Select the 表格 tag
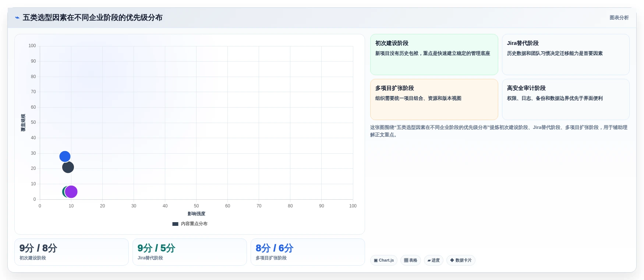 coord(411,260)
